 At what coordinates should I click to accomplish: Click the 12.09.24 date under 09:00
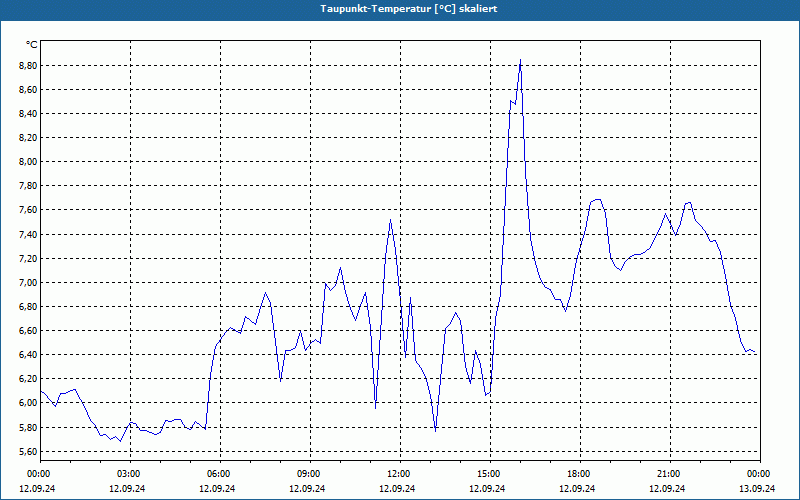307,488
